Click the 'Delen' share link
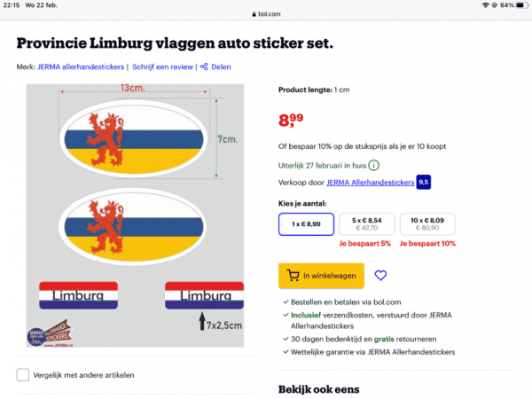The width and height of the screenshot is (532, 399). tap(221, 66)
